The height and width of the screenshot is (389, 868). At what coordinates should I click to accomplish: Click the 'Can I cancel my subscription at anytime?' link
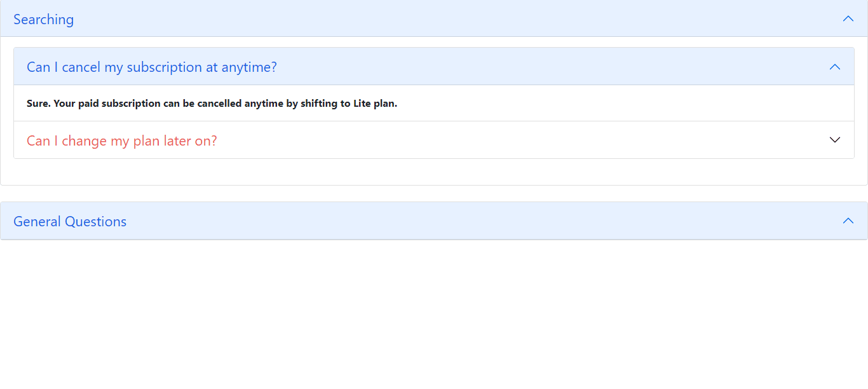[151, 66]
